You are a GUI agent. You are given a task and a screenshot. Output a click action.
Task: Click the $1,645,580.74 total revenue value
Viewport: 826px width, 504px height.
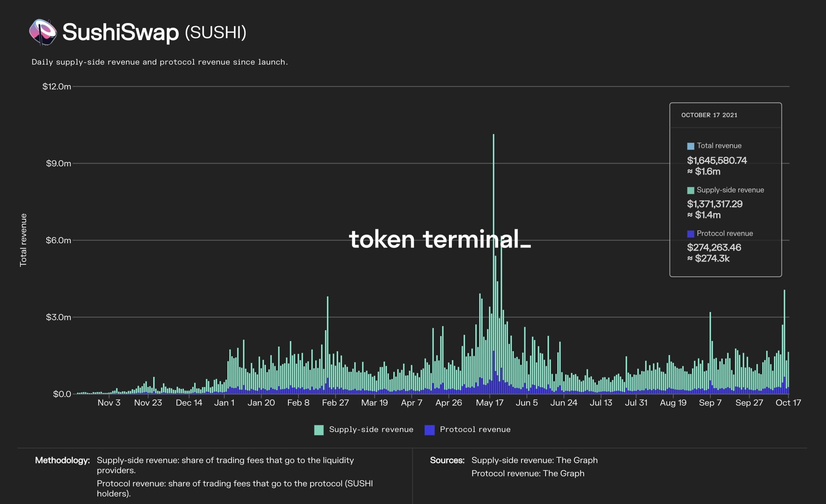(717, 160)
